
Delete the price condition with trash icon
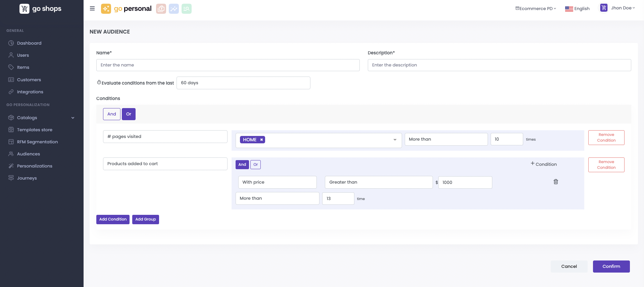point(556,182)
